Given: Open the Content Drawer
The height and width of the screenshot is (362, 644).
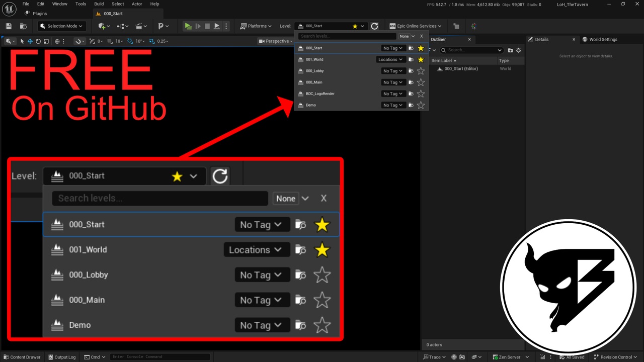Looking at the screenshot, I should [x=22, y=357].
